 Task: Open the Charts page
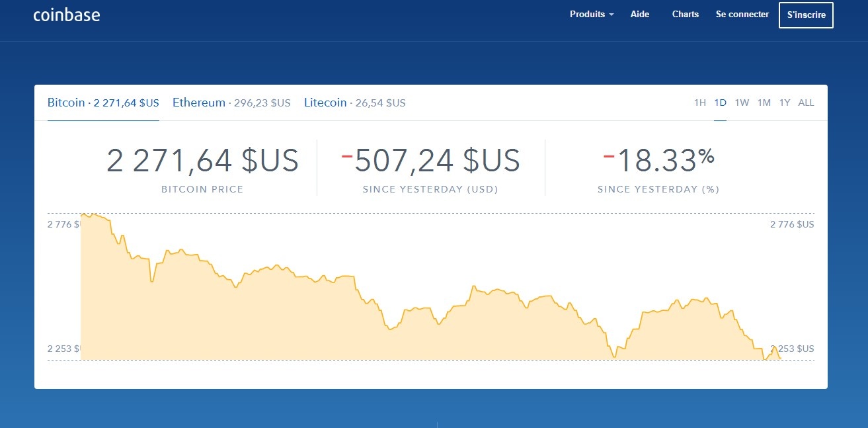tap(685, 14)
